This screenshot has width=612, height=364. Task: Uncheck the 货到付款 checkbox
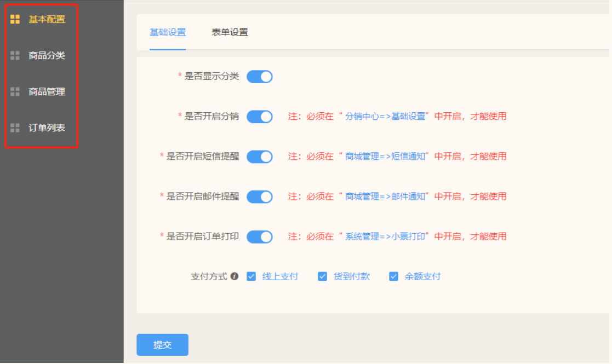pos(323,276)
